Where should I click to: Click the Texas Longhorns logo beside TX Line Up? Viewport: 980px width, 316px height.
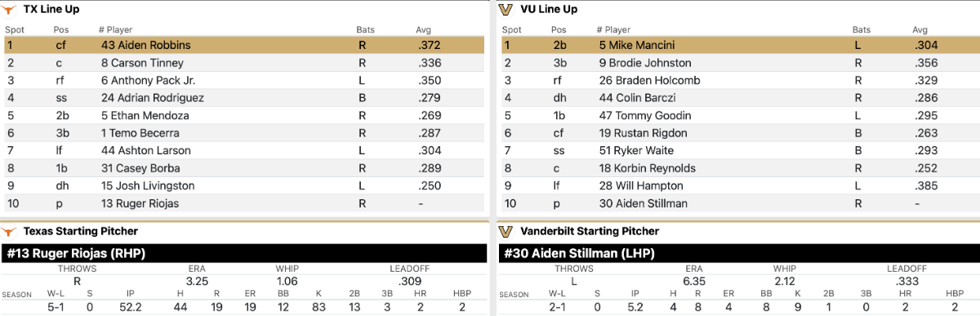point(9,9)
